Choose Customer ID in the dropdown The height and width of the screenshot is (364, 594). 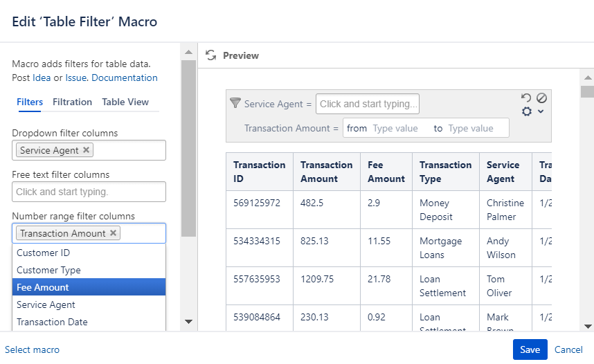point(89,253)
